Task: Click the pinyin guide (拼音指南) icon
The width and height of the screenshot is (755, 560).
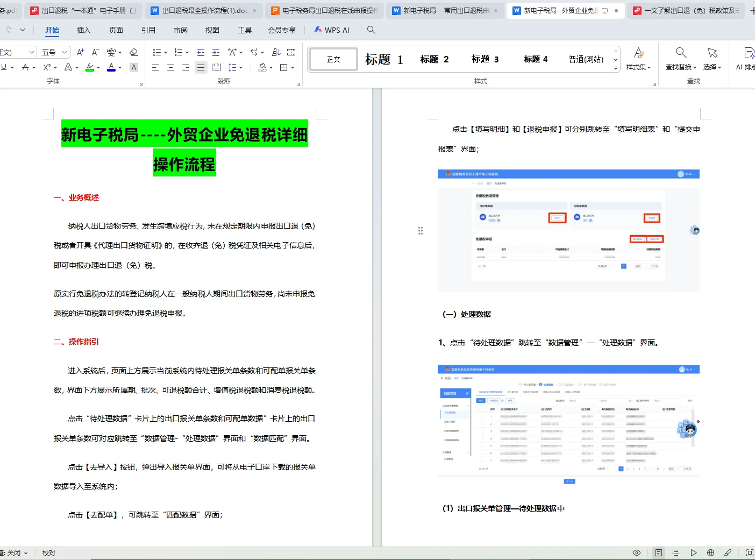Action: [x=112, y=52]
